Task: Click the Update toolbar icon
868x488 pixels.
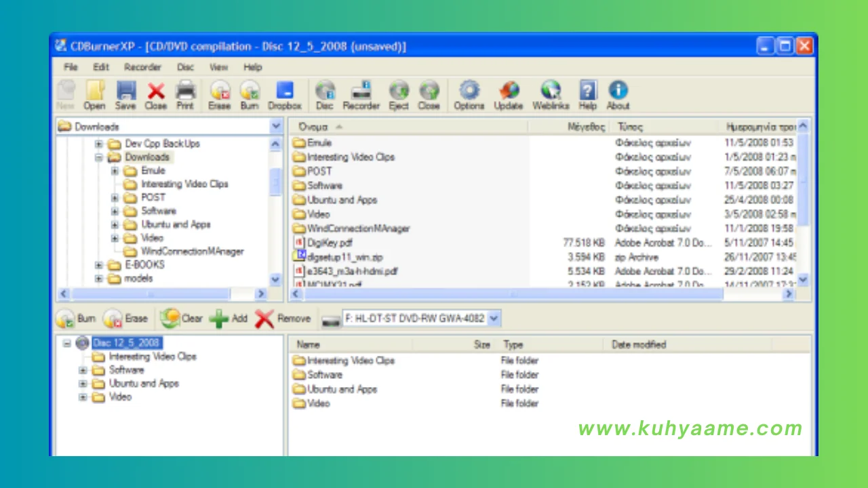Action: coord(509,95)
